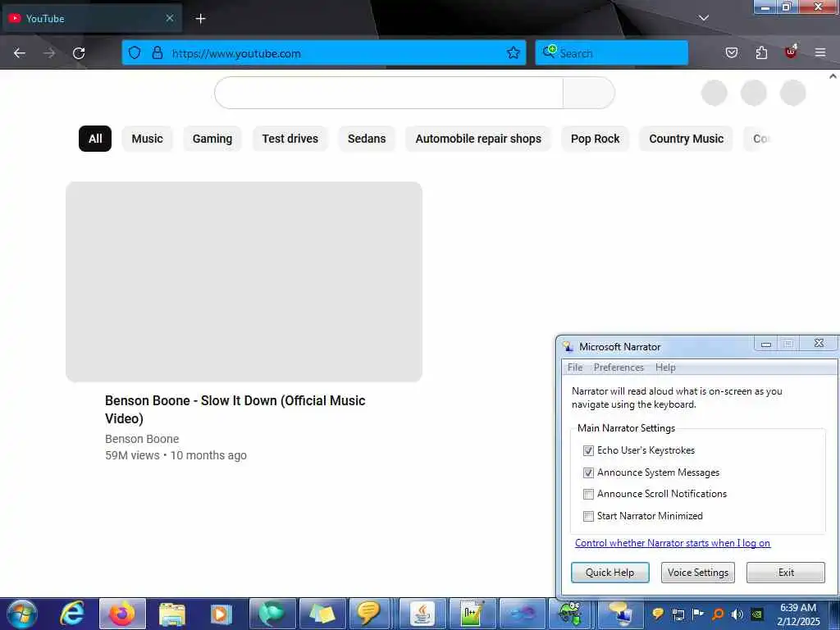This screenshot has height=630, width=840.
Task: Open the tracking protection shield icon
Action: (x=135, y=52)
